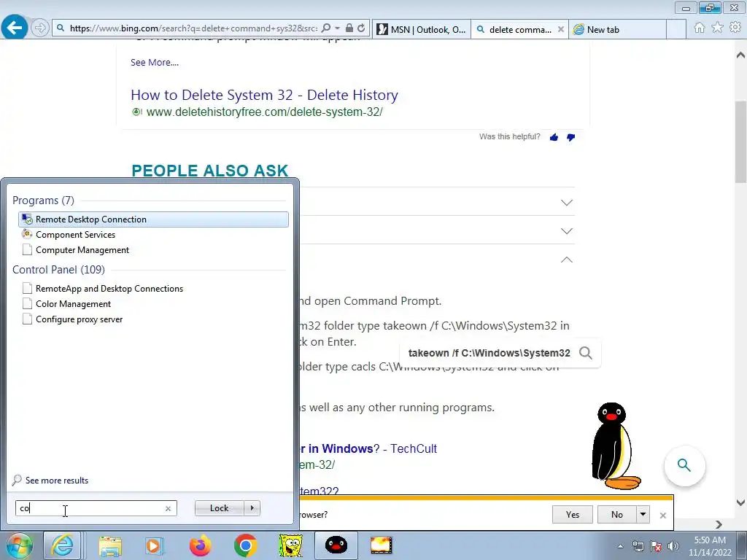Open the deletehistoryfree.com URL link
This screenshot has width=747, height=560.
(264, 112)
